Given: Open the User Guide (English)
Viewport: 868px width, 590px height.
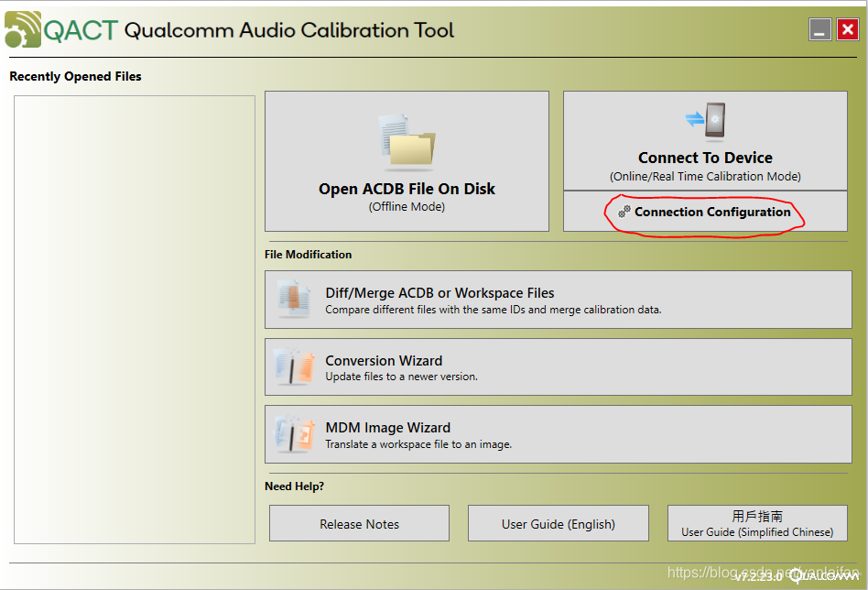Looking at the screenshot, I should tap(558, 523).
